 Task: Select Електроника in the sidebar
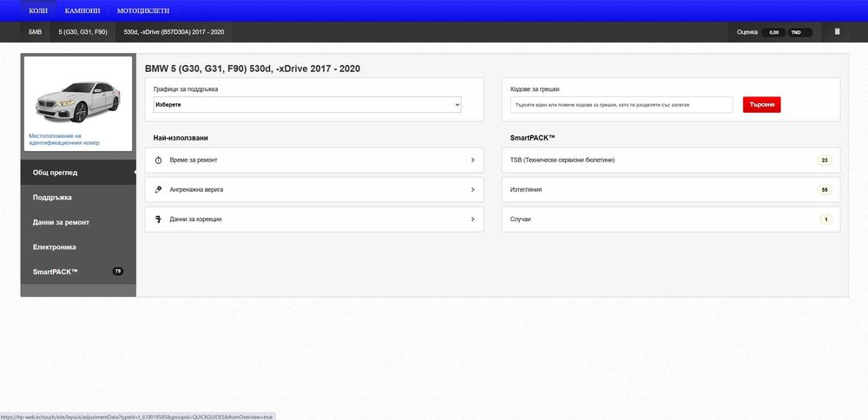tap(78, 247)
